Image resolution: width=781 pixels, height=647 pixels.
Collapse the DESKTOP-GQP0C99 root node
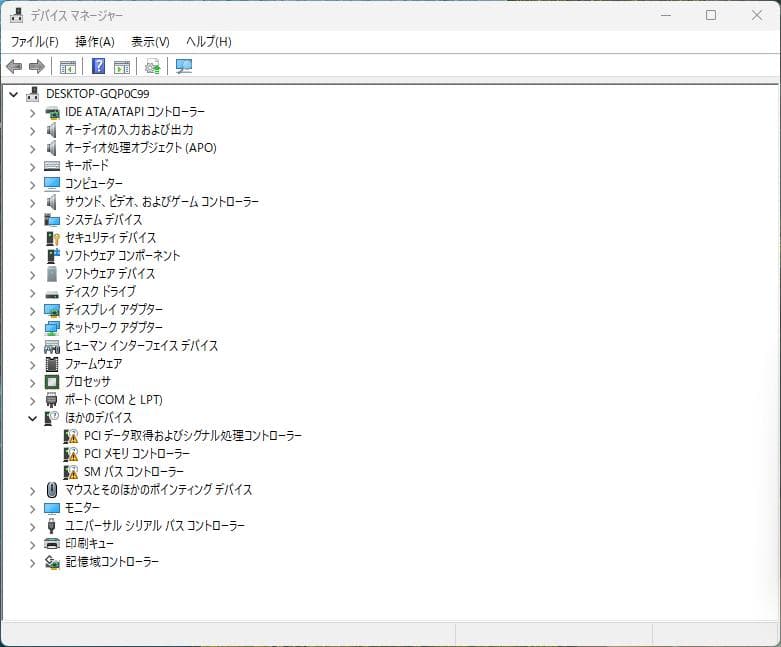click(x=14, y=94)
